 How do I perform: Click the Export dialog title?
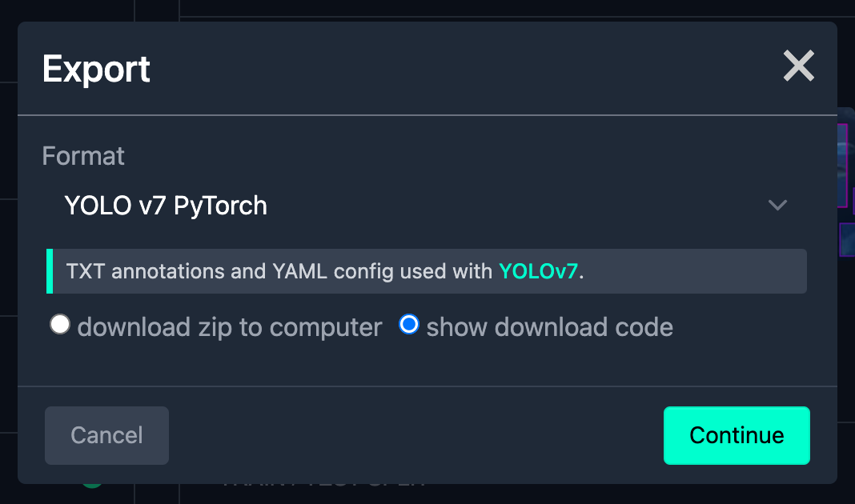(x=96, y=70)
